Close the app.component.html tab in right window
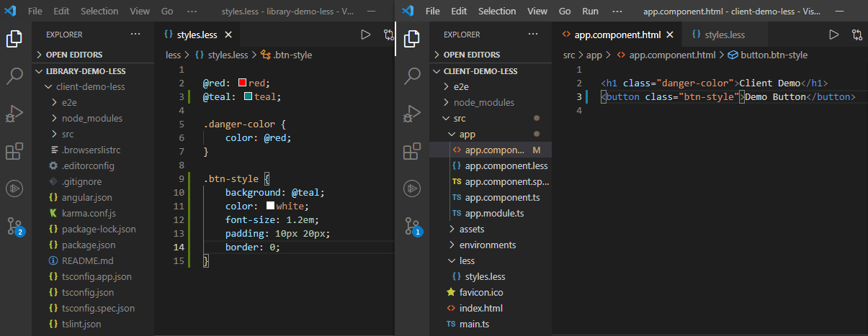 pos(670,35)
